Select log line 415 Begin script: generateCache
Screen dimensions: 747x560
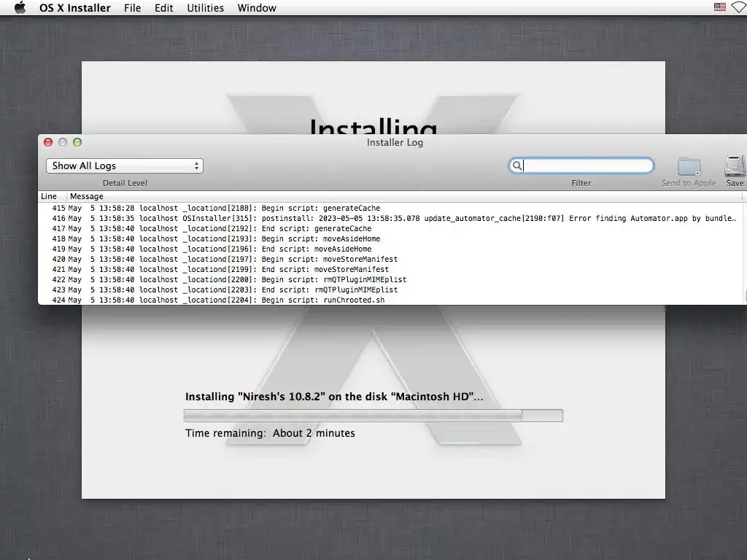point(391,208)
